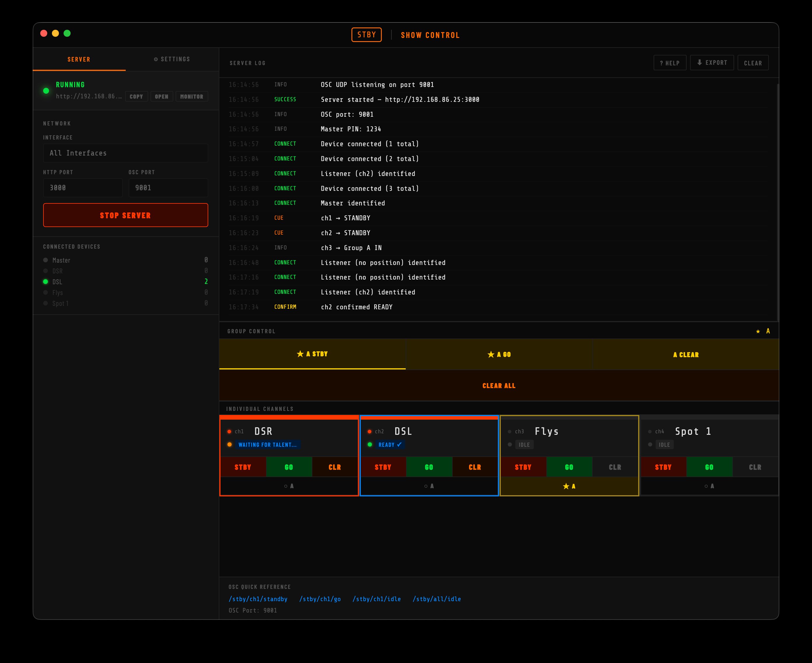The image size is (812, 663).
Task: Clear all channels with CLEAR ALL
Action: click(499, 385)
